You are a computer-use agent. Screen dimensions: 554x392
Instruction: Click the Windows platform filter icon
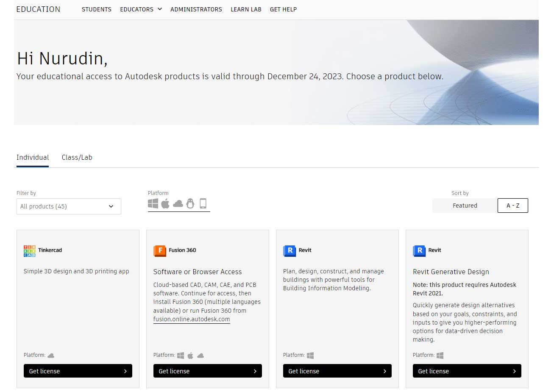[153, 203]
